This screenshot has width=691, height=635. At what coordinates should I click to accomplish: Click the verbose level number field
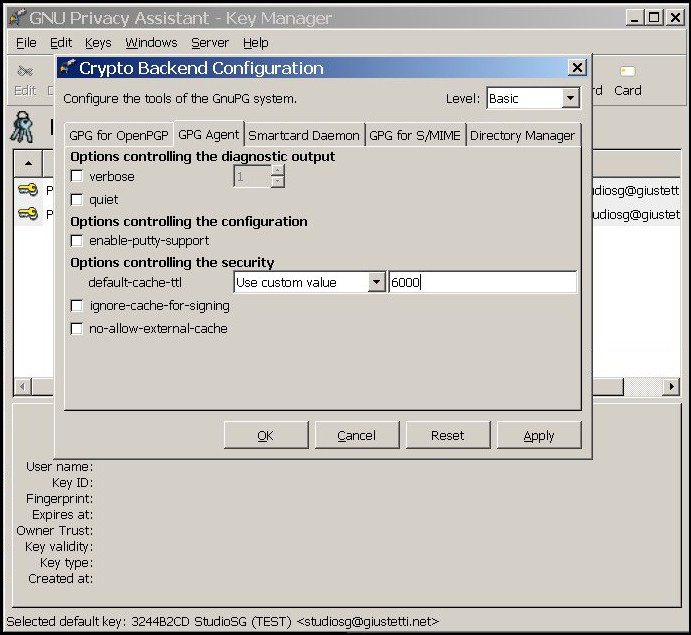253,176
